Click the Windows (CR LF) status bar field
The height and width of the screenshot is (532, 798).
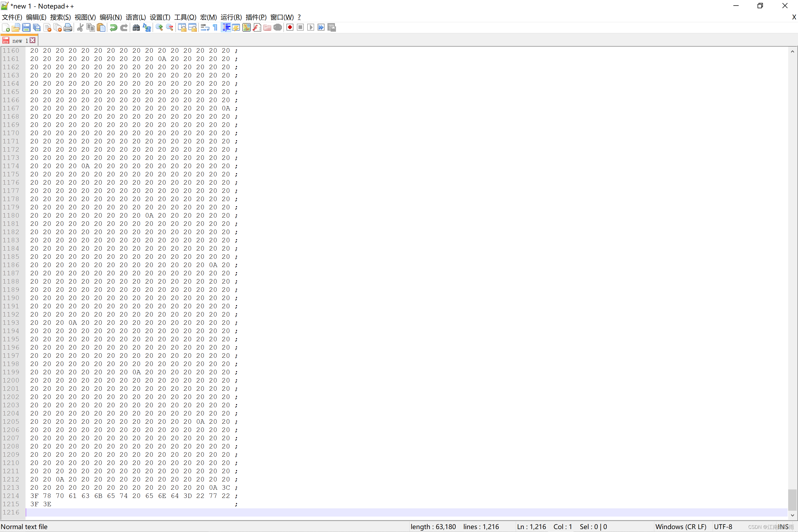(681, 527)
